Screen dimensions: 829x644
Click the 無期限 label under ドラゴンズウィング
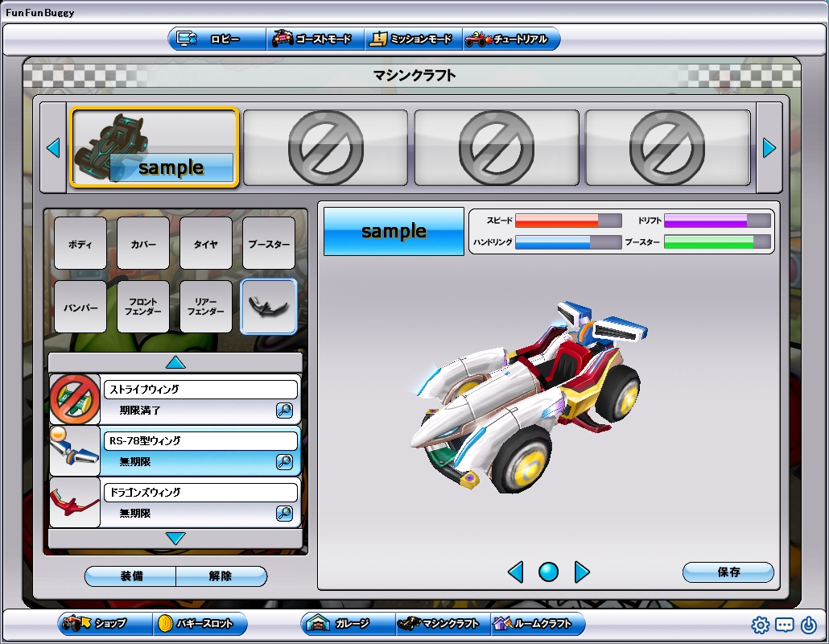[135, 513]
